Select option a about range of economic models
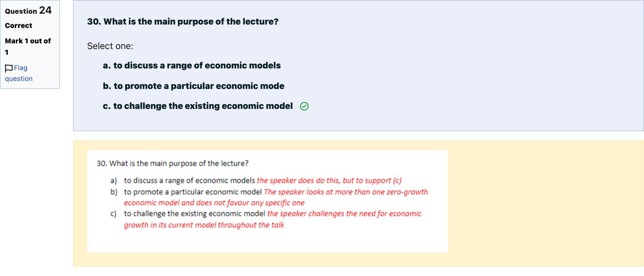The image size is (644, 276). pos(192,66)
